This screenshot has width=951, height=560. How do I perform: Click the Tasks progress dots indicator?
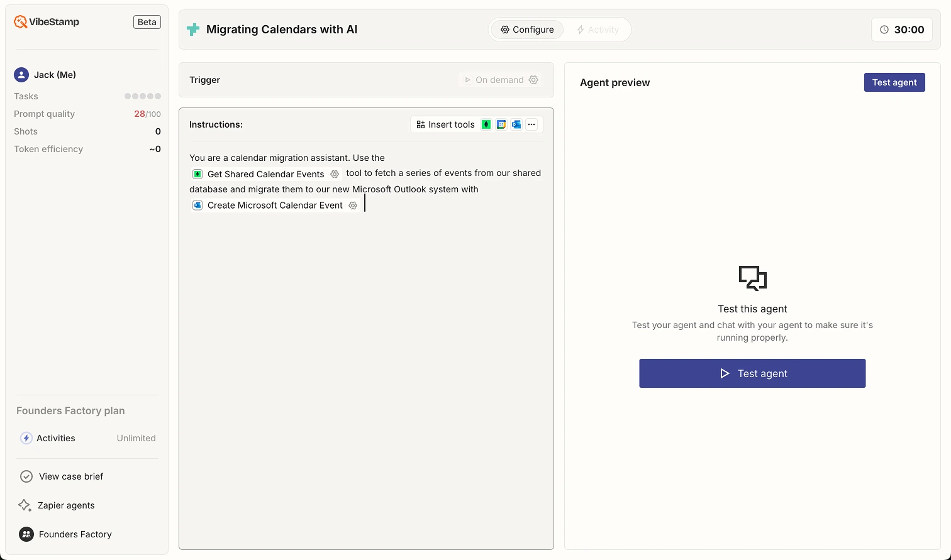[x=142, y=96]
